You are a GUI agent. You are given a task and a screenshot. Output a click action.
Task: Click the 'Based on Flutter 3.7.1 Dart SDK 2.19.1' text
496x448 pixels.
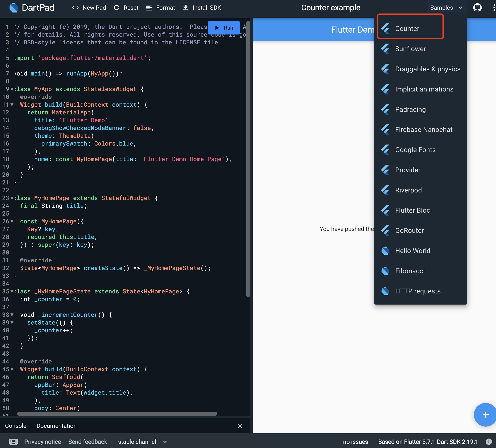(428, 442)
